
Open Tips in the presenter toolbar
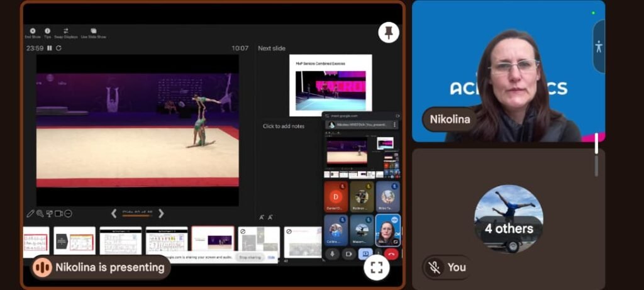pos(48,31)
